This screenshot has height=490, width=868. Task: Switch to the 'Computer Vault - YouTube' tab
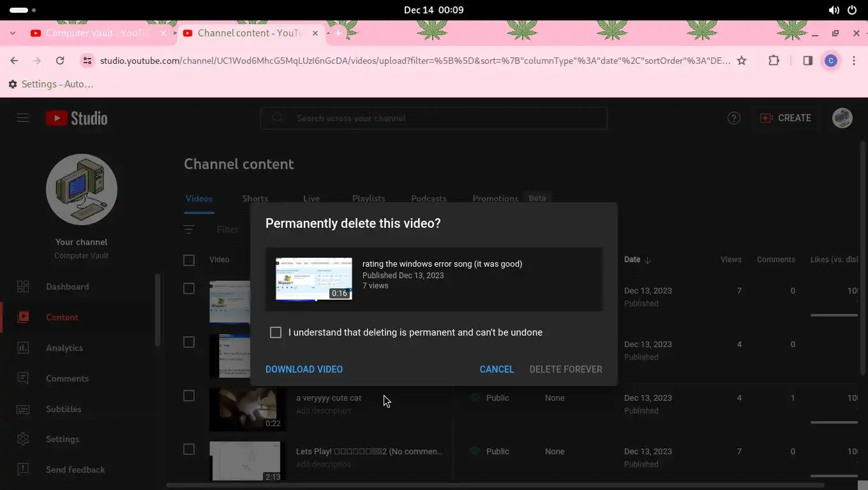coord(98,33)
